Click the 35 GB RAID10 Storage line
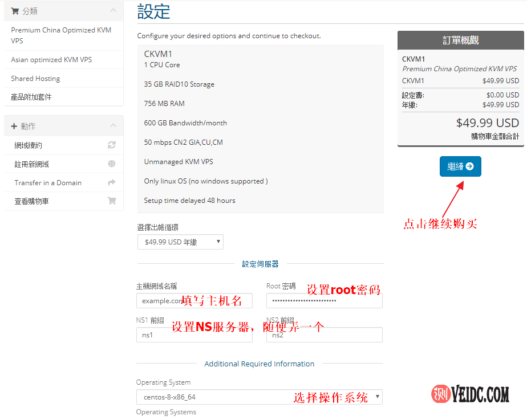The image size is (527, 420). coord(179,84)
